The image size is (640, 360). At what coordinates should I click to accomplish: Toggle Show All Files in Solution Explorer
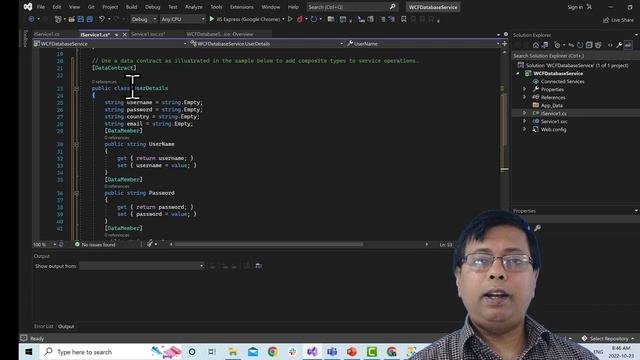[x=598, y=45]
